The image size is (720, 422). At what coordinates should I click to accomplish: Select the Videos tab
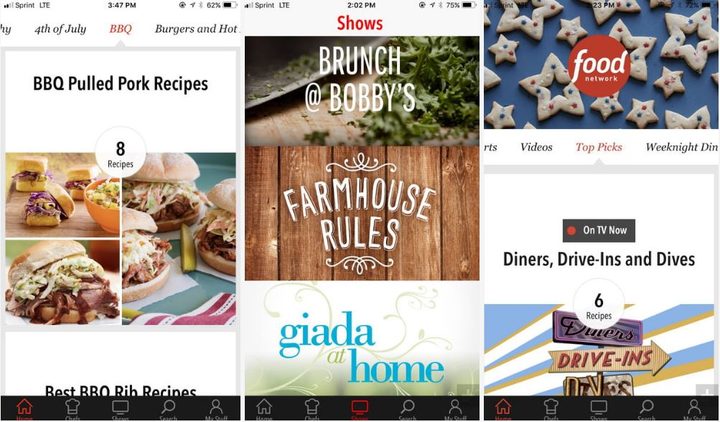[536, 147]
